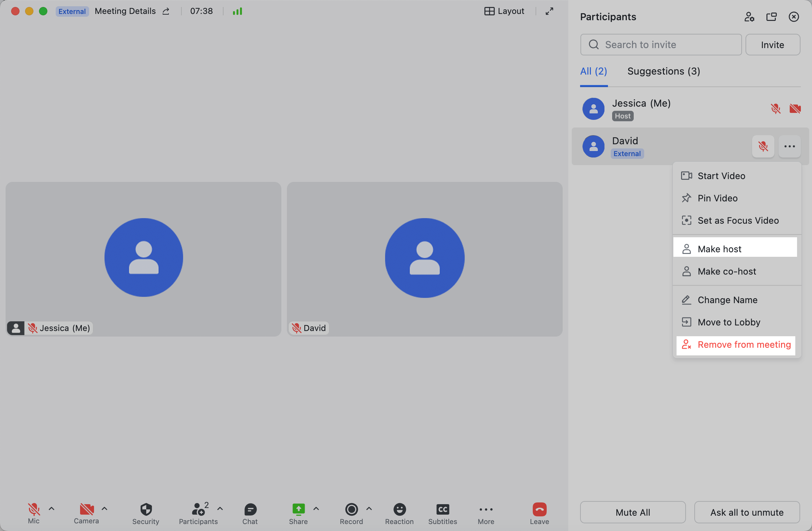Toggle the Camera button in toolbar
This screenshot has height=531, width=812.
[87, 510]
